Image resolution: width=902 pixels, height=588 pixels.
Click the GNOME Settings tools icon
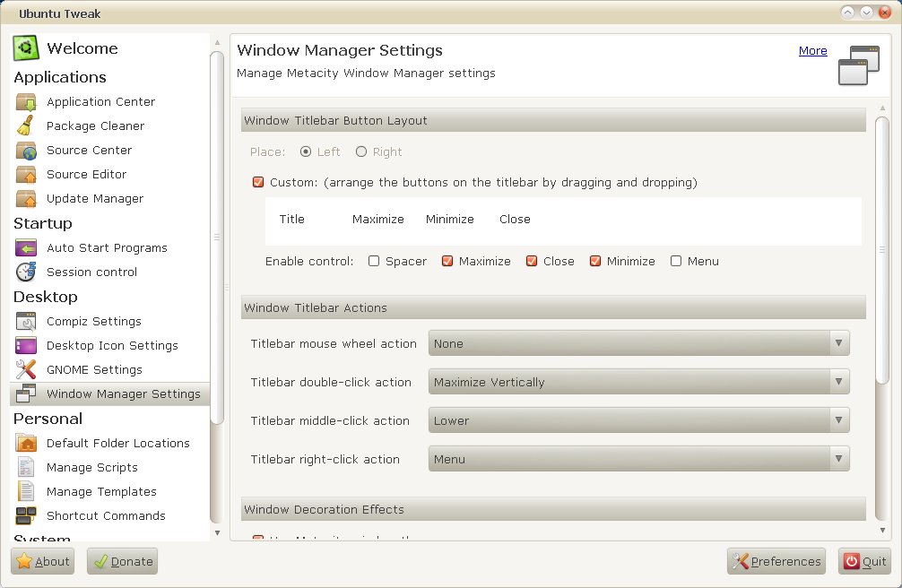[26, 370]
